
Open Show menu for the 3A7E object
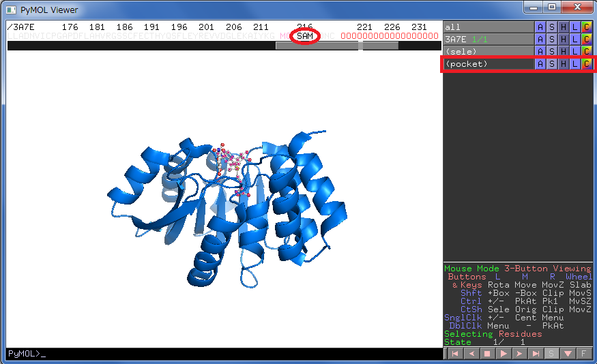pos(551,40)
